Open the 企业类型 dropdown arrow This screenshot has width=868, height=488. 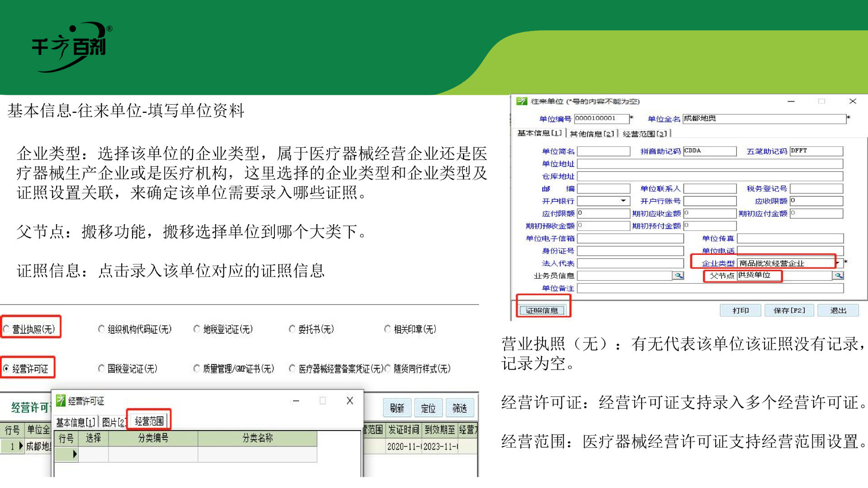(838, 262)
